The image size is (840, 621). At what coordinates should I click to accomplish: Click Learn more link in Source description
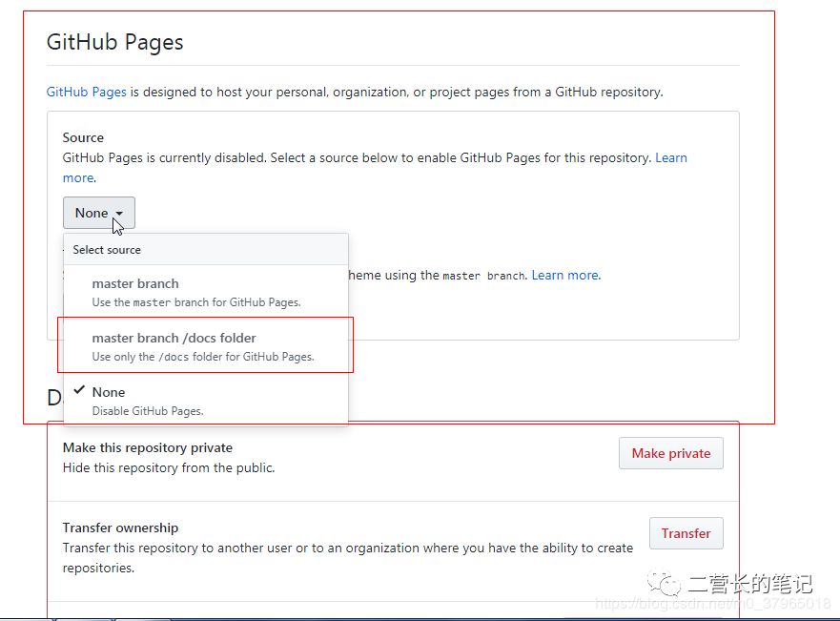coord(670,157)
